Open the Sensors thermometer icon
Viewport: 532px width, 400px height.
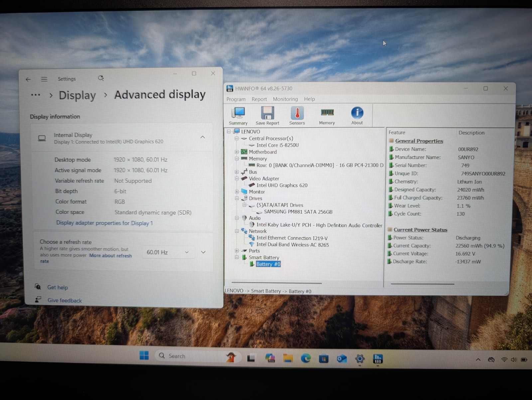tap(297, 115)
